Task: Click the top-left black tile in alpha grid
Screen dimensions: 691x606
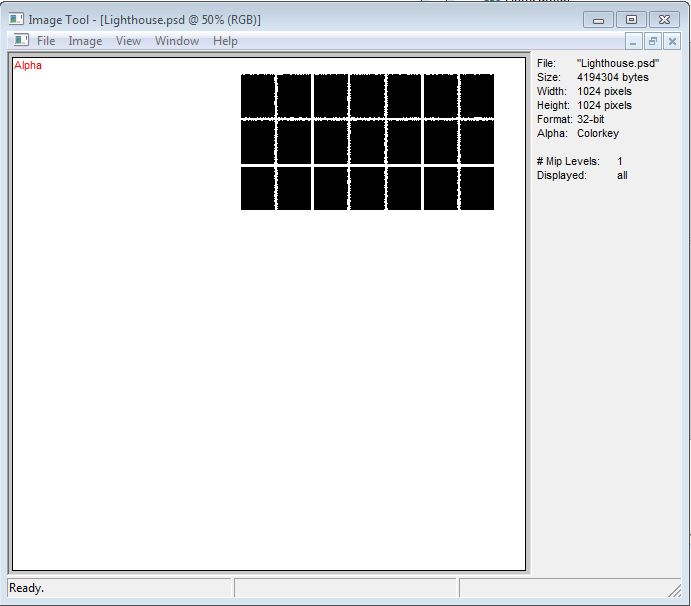Action: coord(258,96)
